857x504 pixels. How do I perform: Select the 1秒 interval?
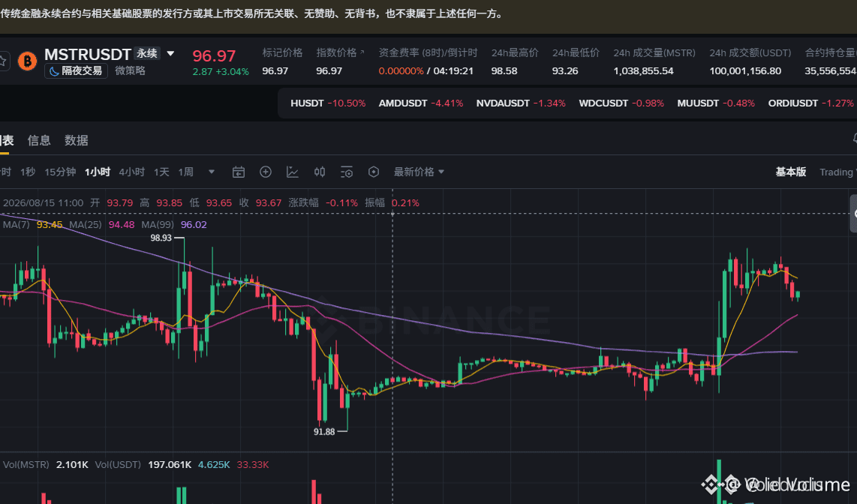point(28,172)
